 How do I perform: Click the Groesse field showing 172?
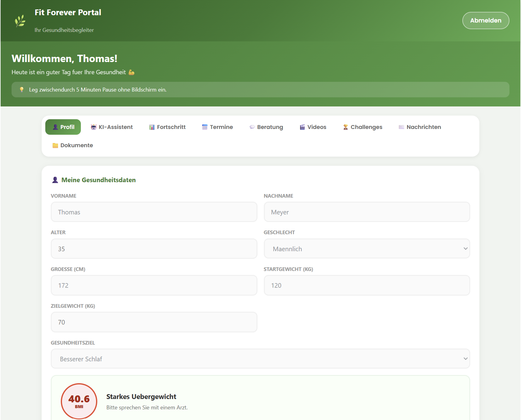[x=154, y=285]
